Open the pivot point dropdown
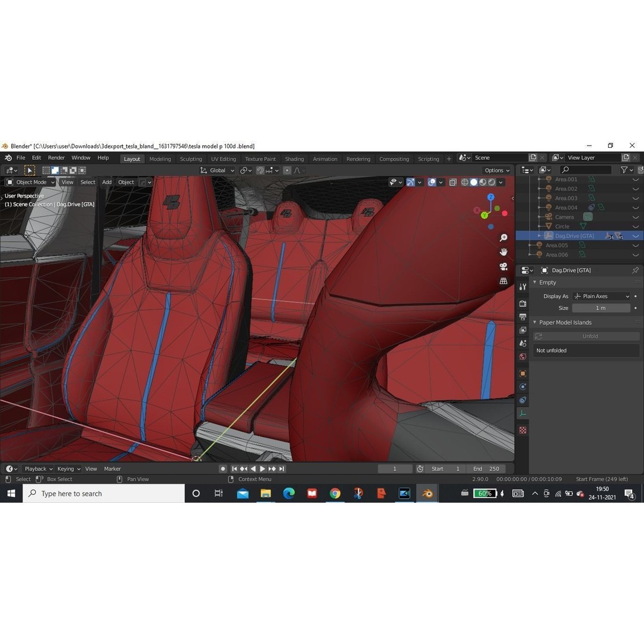Screen dimensions: 644x644 [246, 171]
